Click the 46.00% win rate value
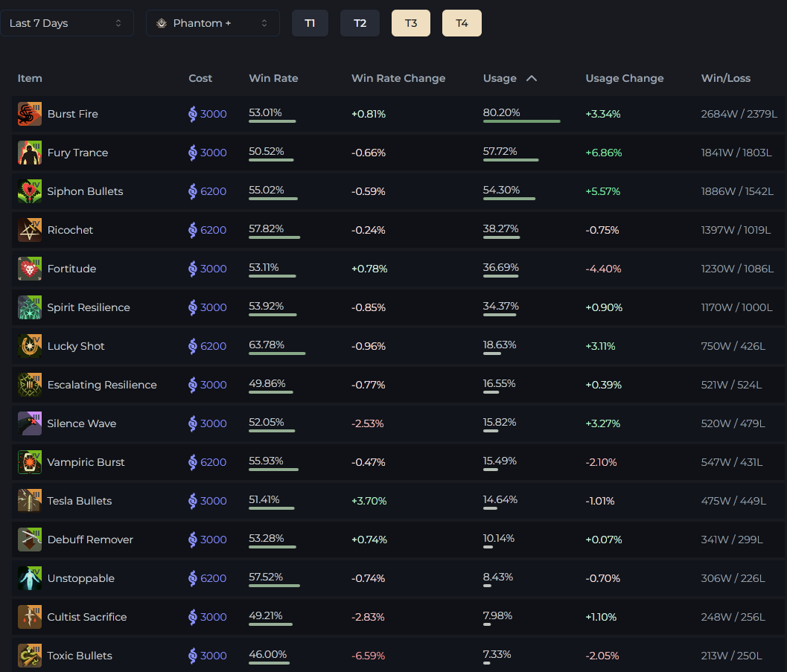The height and width of the screenshot is (672, 787). (268, 654)
